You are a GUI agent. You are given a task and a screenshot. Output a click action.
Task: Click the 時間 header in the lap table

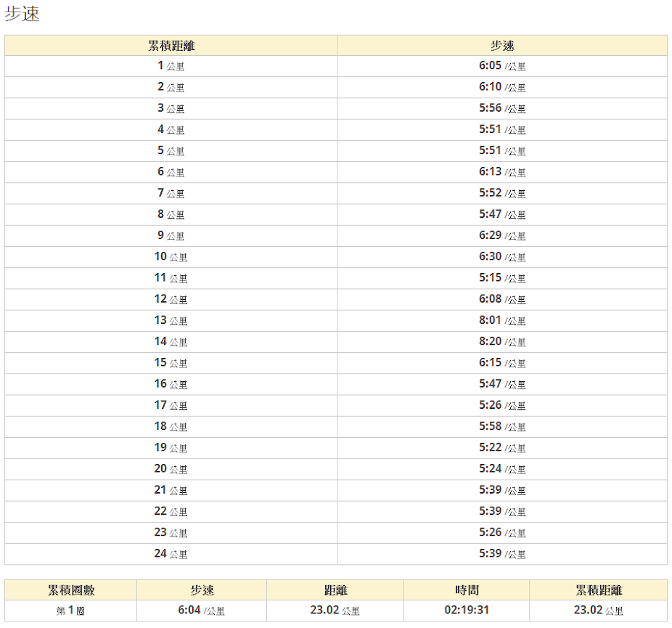point(467,590)
